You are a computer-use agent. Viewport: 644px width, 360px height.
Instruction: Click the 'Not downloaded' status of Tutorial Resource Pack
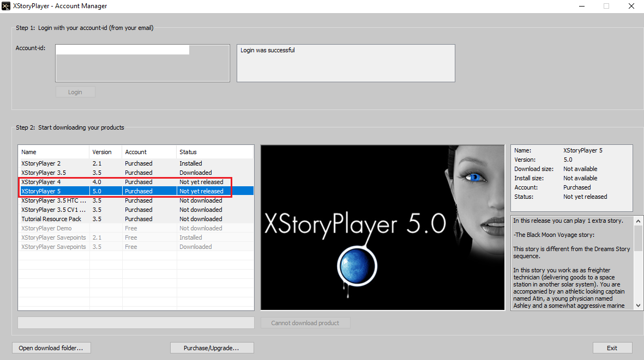[201, 219]
